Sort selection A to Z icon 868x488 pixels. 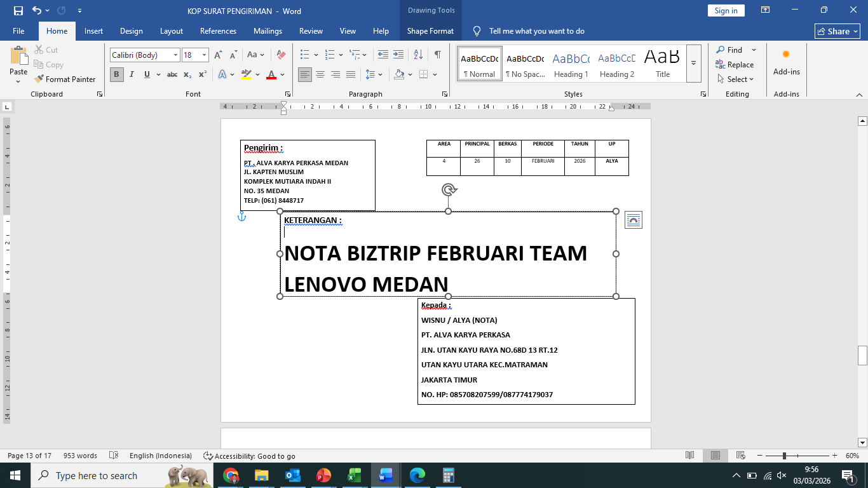pyautogui.click(x=419, y=55)
